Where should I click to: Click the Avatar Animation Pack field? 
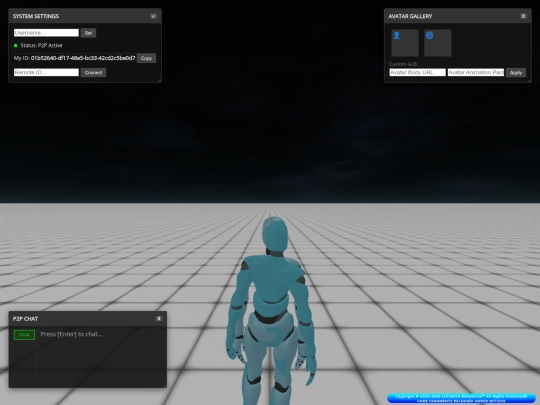tap(476, 72)
